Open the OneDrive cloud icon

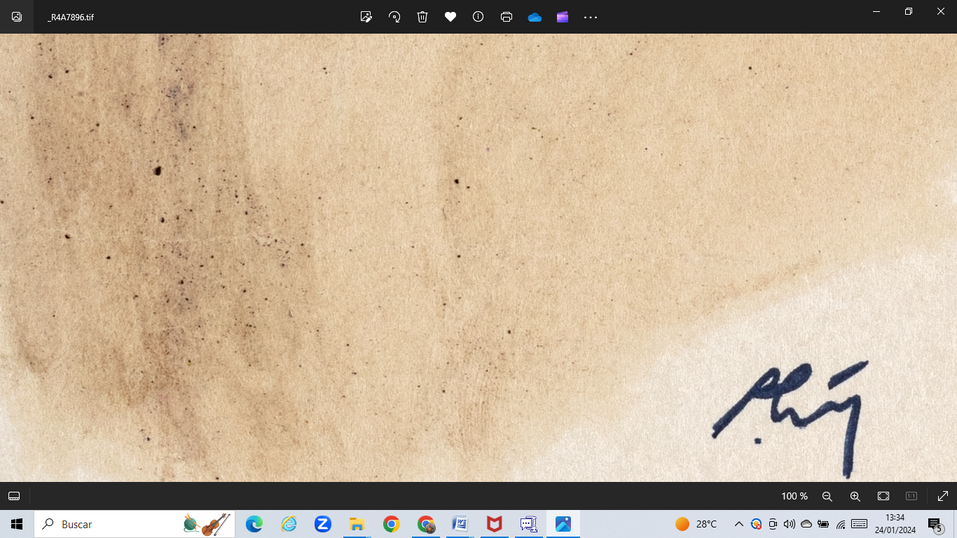click(534, 17)
